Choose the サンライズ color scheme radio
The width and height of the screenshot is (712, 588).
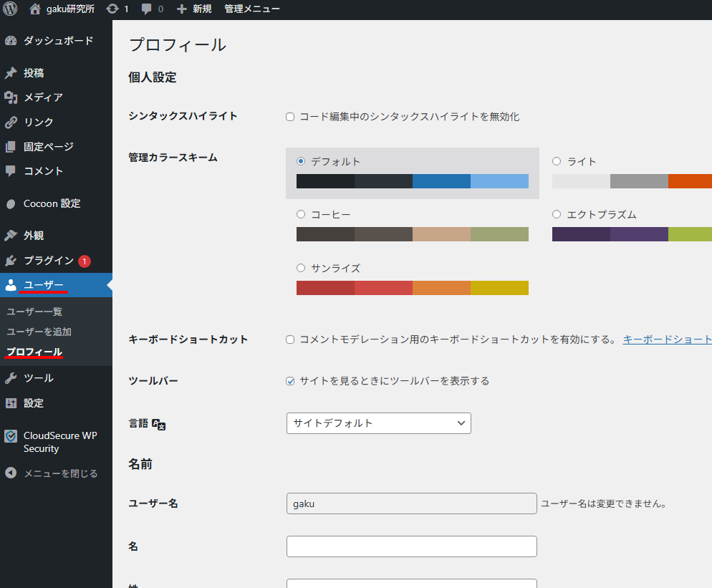click(301, 268)
